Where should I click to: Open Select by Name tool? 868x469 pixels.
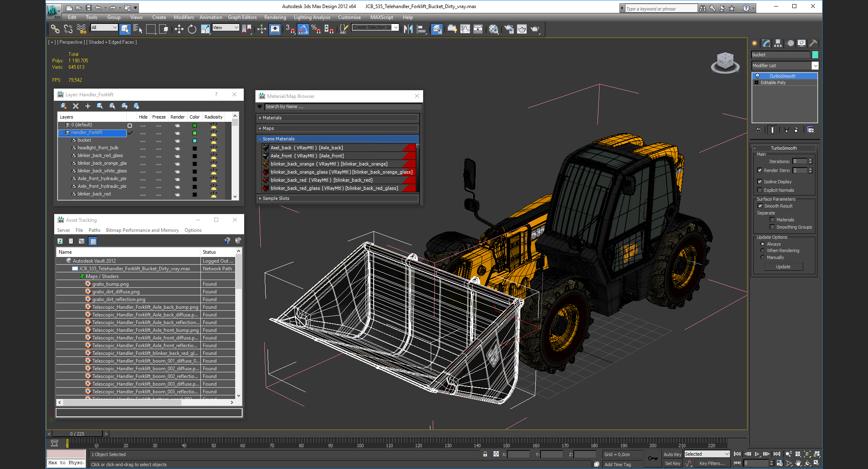pos(137,29)
